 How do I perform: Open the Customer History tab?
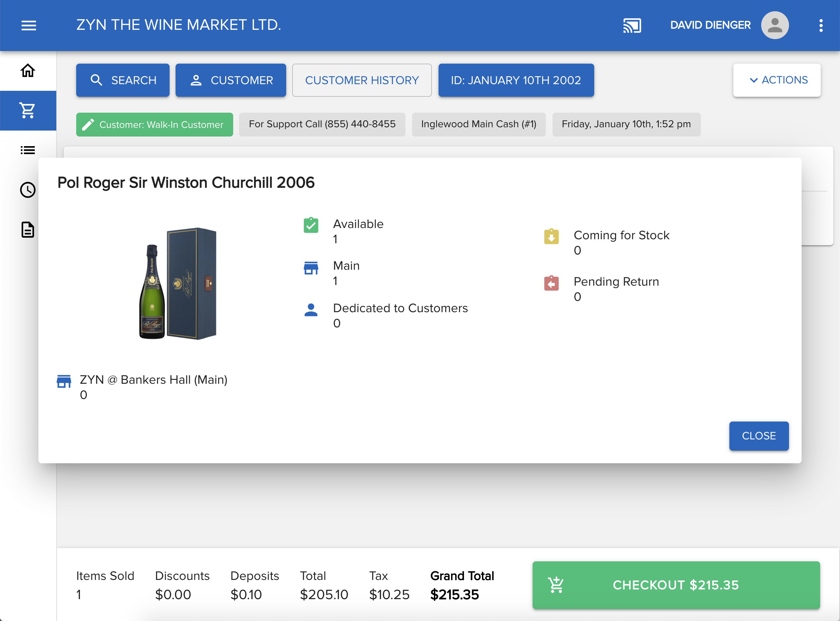(361, 80)
